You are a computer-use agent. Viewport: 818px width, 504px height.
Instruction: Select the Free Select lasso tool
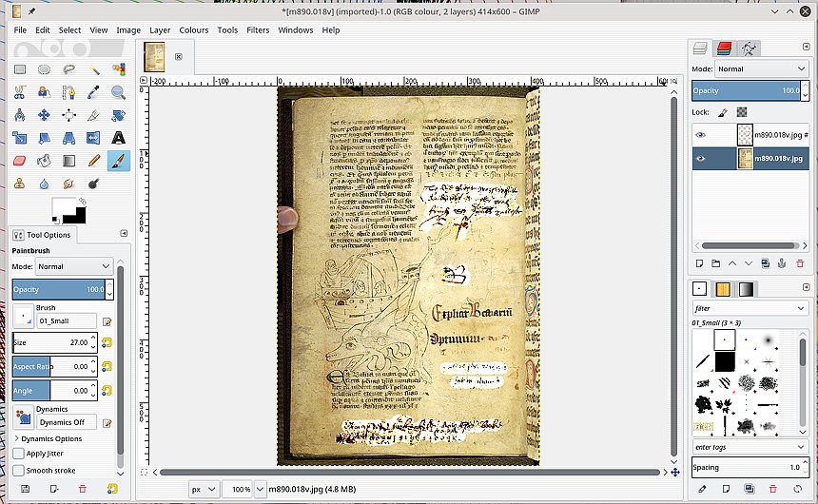(x=68, y=69)
